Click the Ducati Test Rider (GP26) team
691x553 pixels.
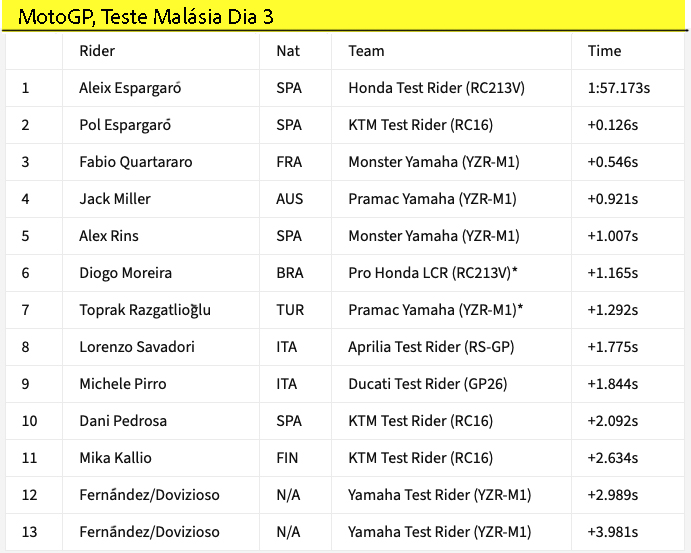pos(427,384)
